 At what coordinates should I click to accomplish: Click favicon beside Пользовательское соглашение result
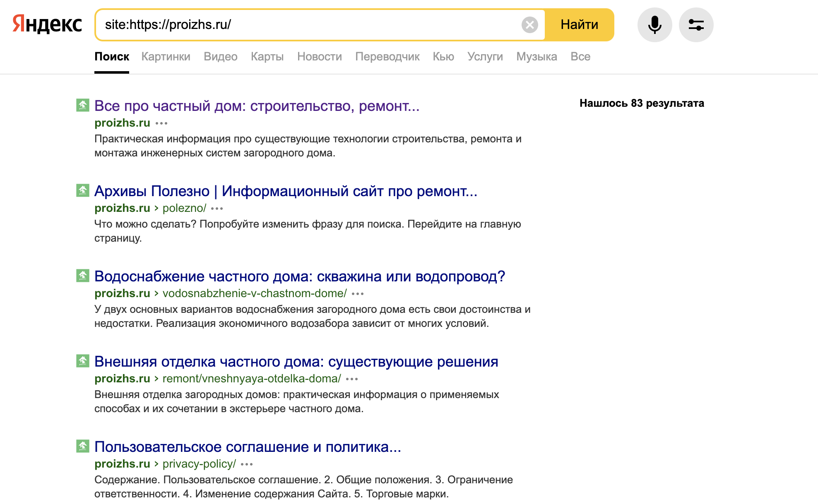pyautogui.click(x=83, y=446)
